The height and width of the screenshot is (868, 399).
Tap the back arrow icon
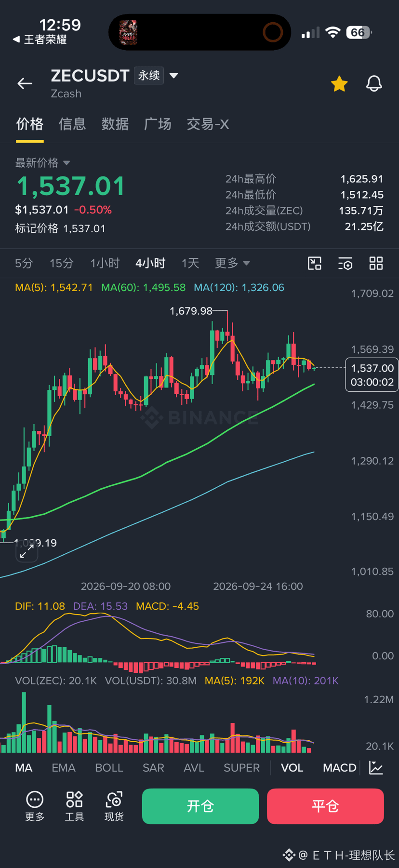tap(25, 83)
